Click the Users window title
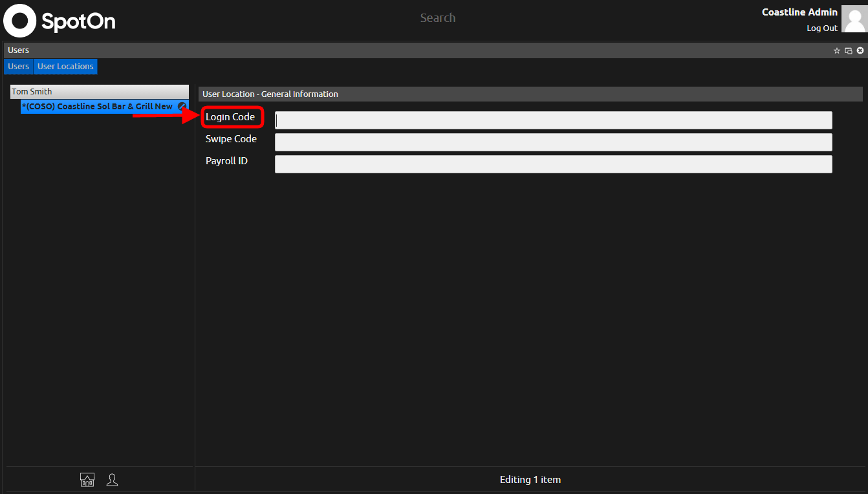868x494 pixels. coord(18,50)
